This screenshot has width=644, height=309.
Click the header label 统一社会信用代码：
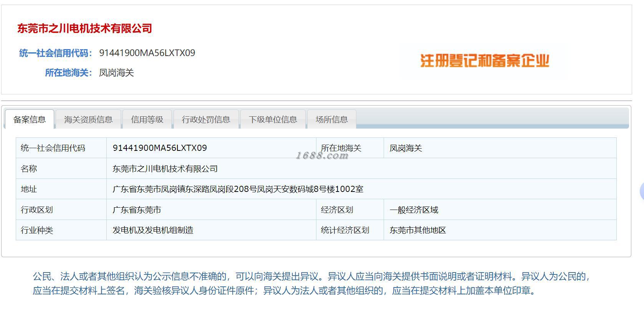pyautogui.click(x=56, y=53)
